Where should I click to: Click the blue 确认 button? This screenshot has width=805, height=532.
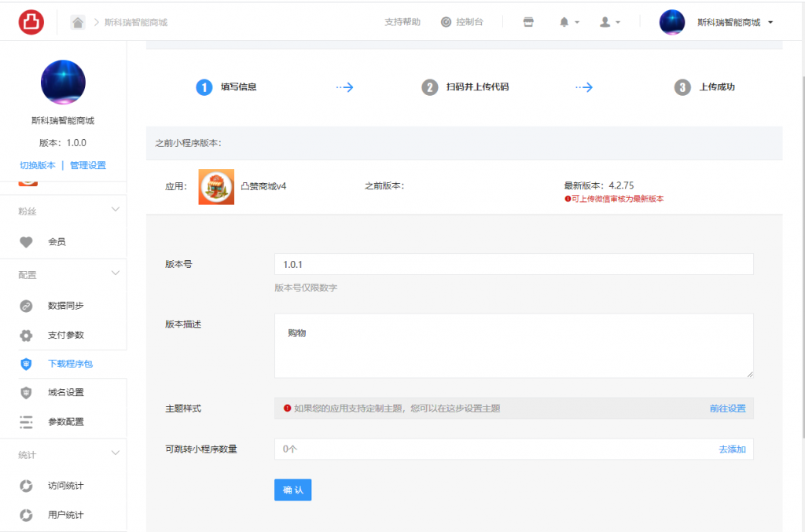(x=292, y=490)
